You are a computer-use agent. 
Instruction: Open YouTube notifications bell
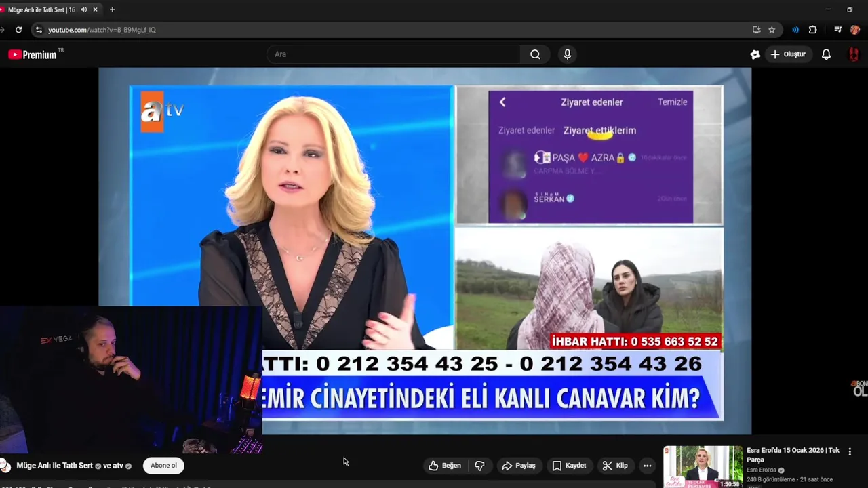[826, 54]
